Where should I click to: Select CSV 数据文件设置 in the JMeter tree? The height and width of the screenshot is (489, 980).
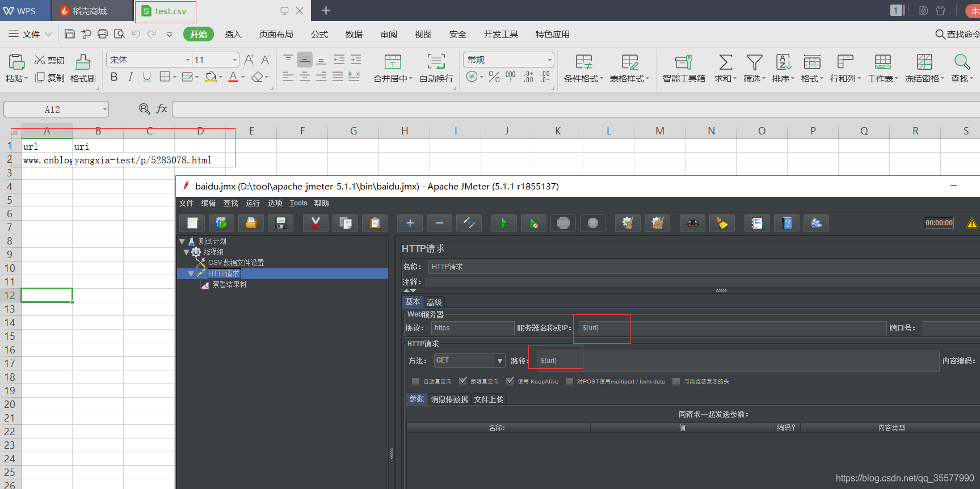pyautogui.click(x=236, y=263)
